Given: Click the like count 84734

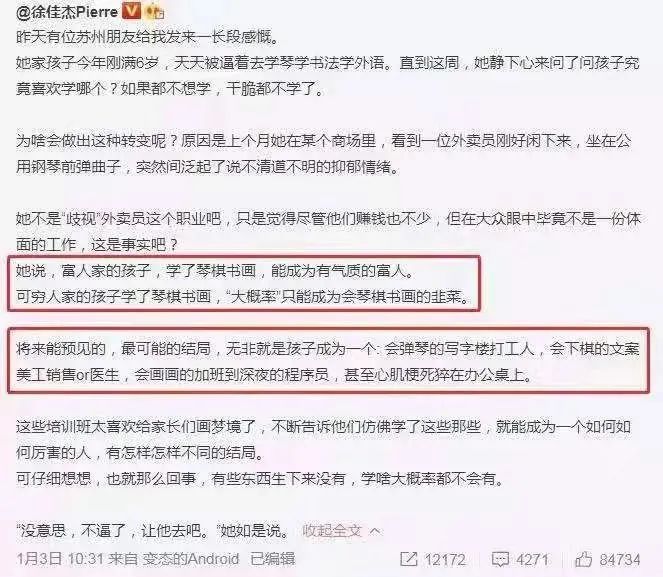Looking at the screenshot, I should click(620, 560).
